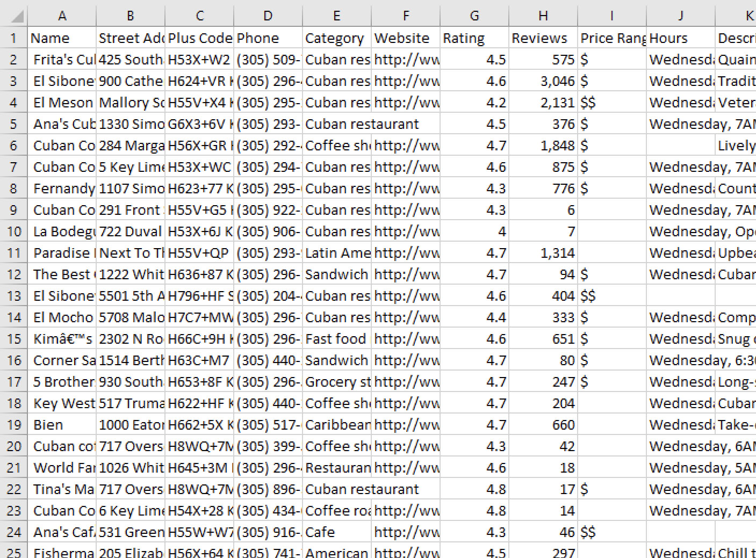Click 'Cafe' category cell in row 24

(337, 532)
